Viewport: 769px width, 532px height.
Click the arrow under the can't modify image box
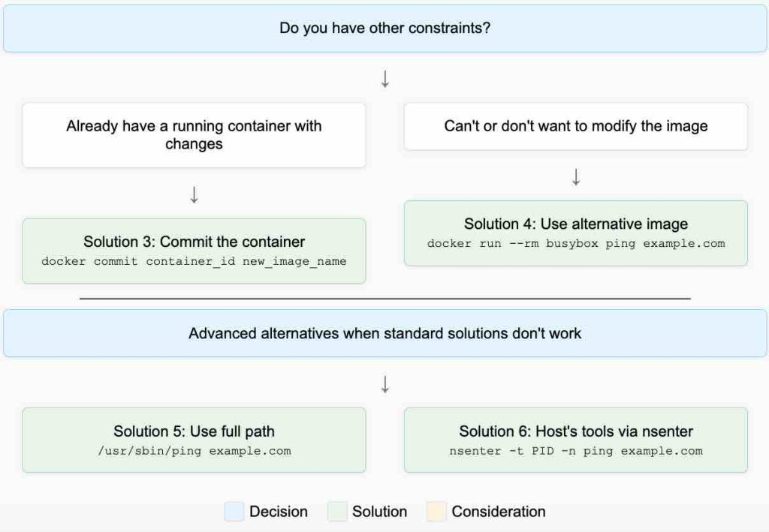coord(576,177)
